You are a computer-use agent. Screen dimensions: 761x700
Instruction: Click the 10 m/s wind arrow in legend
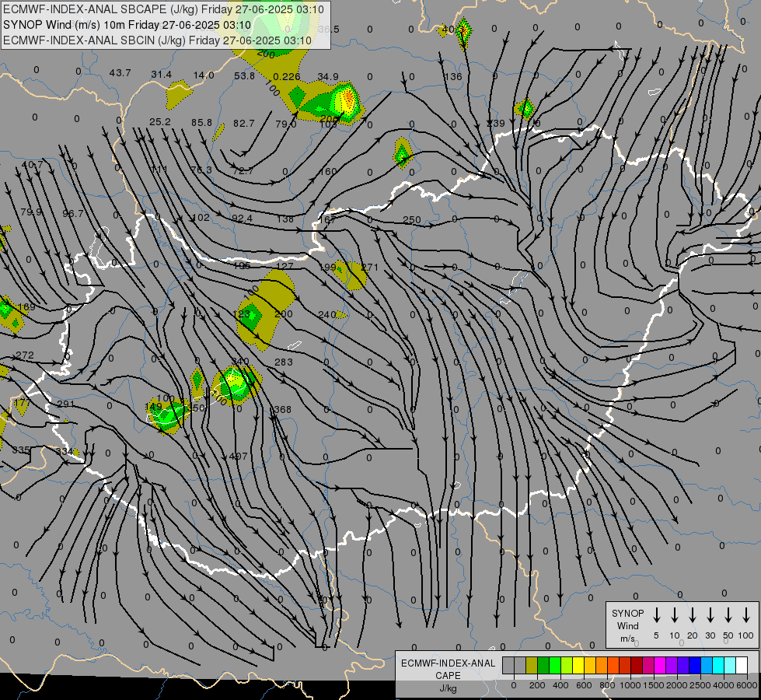pyautogui.click(x=674, y=614)
